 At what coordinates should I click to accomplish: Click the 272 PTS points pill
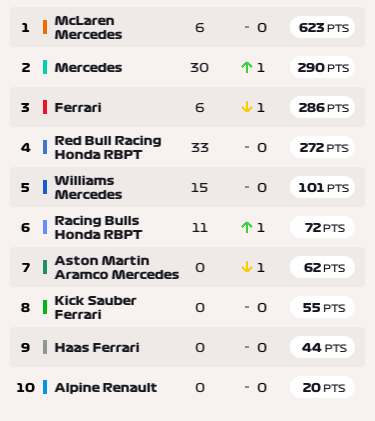[322, 147]
